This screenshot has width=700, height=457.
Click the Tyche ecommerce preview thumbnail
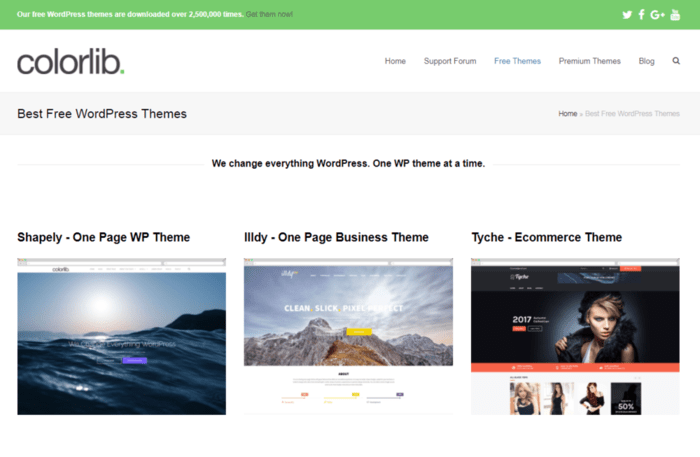(575, 336)
